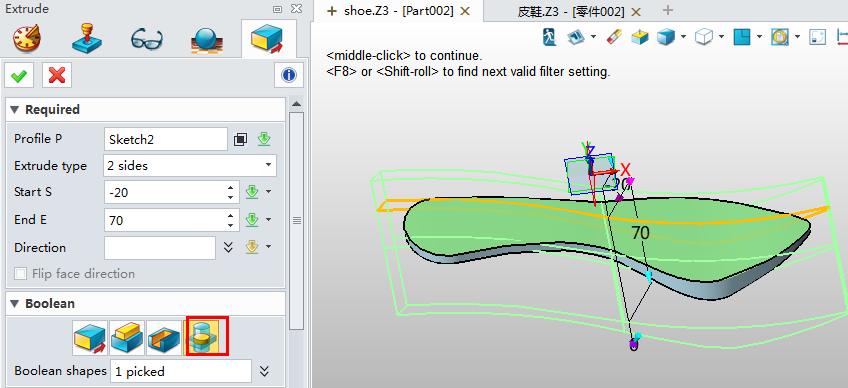Click the eraser tool in toolbar
848x388 pixels.
pyautogui.click(x=614, y=37)
